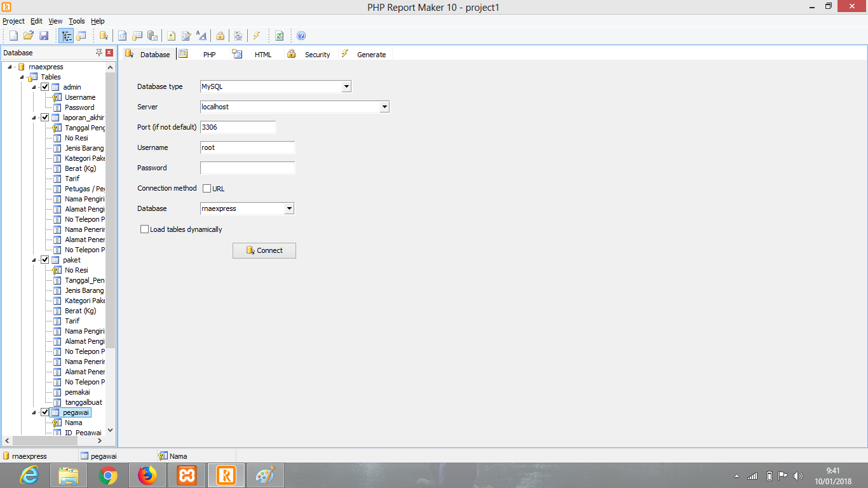This screenshot has width=868, height=488.
Task: Collapse the paket table node
Action: point(34,260)
